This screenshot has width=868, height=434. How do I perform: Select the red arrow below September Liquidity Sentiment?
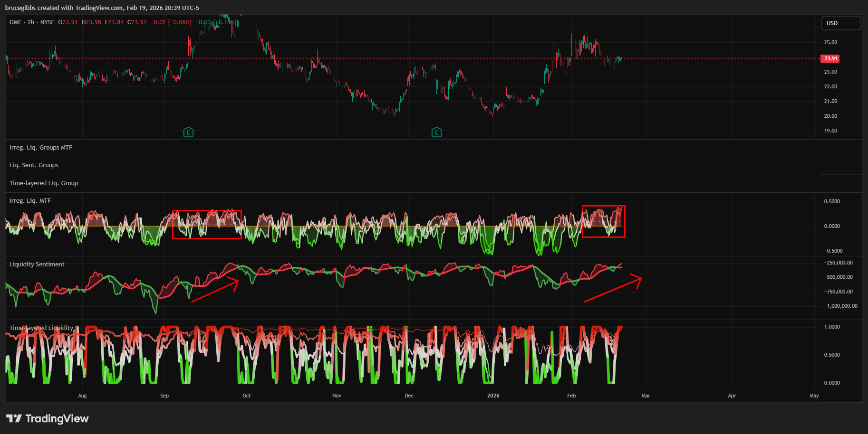[x=214, y=291]
